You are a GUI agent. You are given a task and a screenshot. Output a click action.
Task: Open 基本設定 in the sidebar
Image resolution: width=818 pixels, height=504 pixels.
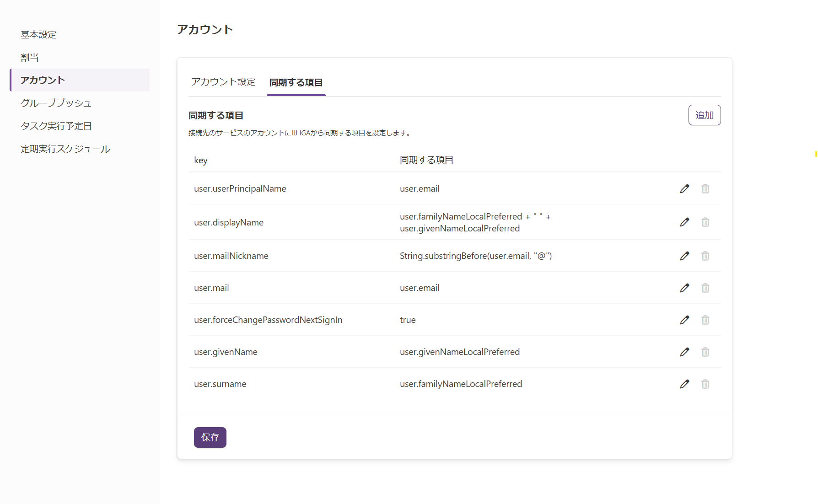coord(38,35)
